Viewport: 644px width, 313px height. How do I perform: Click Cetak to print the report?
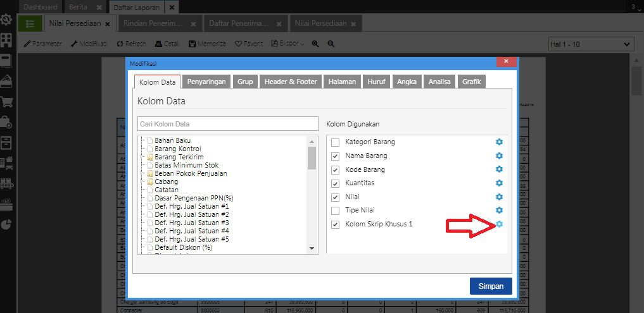pos(167,44)
